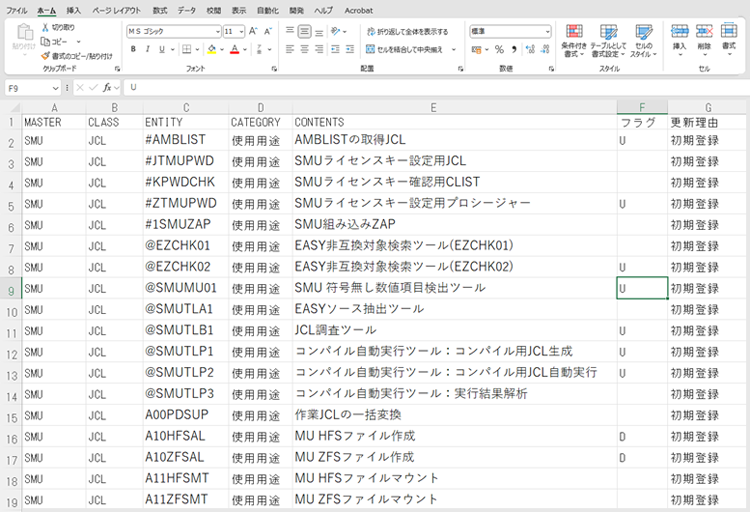Decrease indent icon
750x512 pixels.
pos(336,49)
